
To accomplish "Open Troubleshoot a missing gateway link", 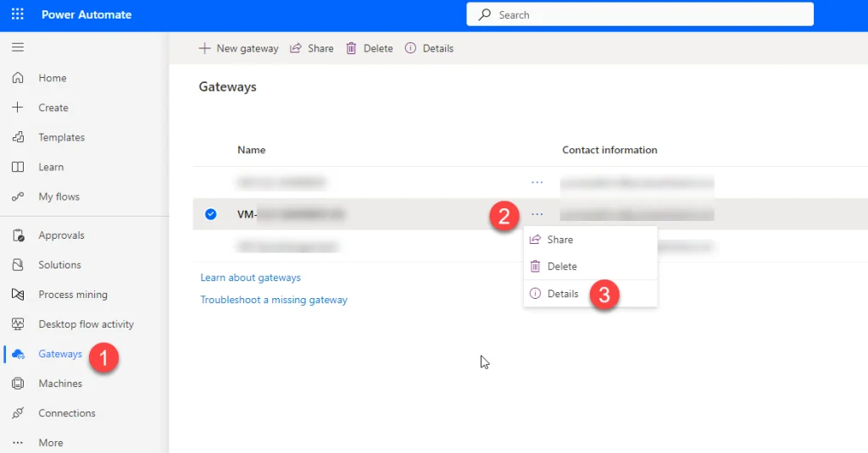I will click(274, 300).
